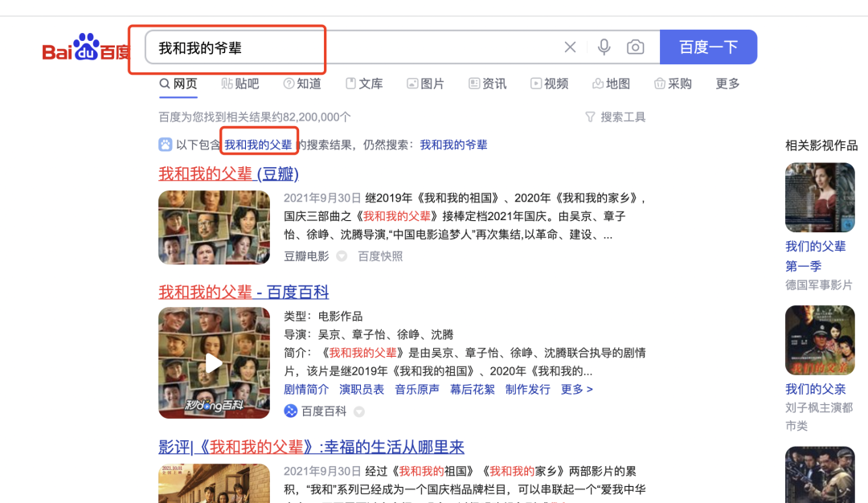The image size is (868, 503).
Task: Clear the search box with the X icon
Action: [x=570, y=47]
